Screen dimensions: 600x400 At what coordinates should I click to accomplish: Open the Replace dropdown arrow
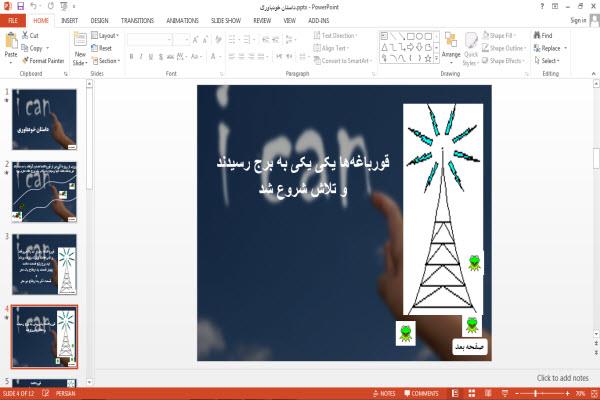click(566, 48)
